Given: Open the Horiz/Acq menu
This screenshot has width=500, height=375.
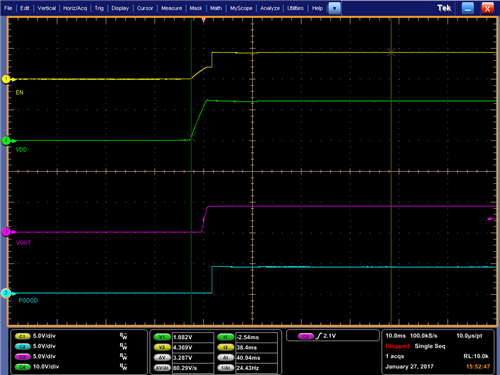Looking at the screenshot, I should pyautogui.click(x=75, y=8).
